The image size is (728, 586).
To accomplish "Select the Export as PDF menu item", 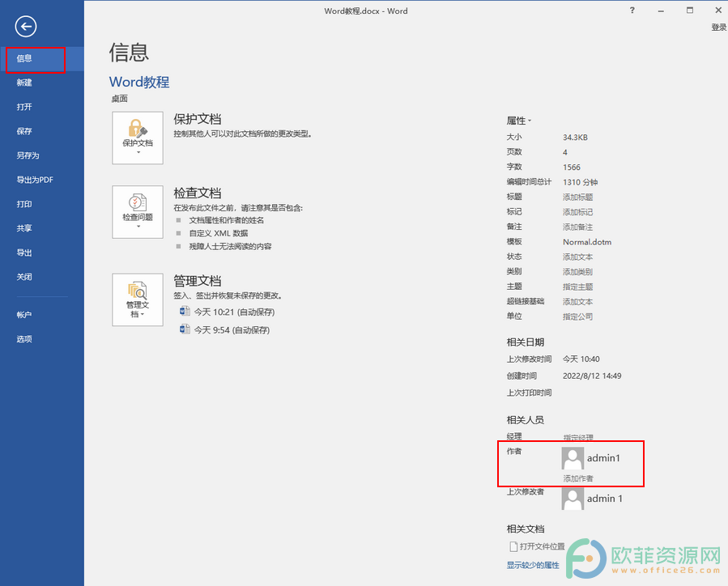I will tap(42, 180).
